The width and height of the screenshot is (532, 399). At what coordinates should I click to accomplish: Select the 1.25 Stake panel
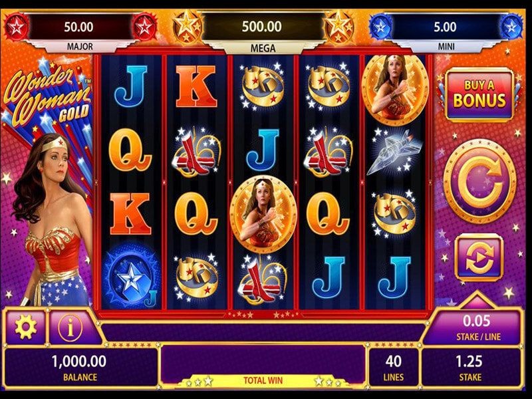pyautogui.click(x=470, y=367)
